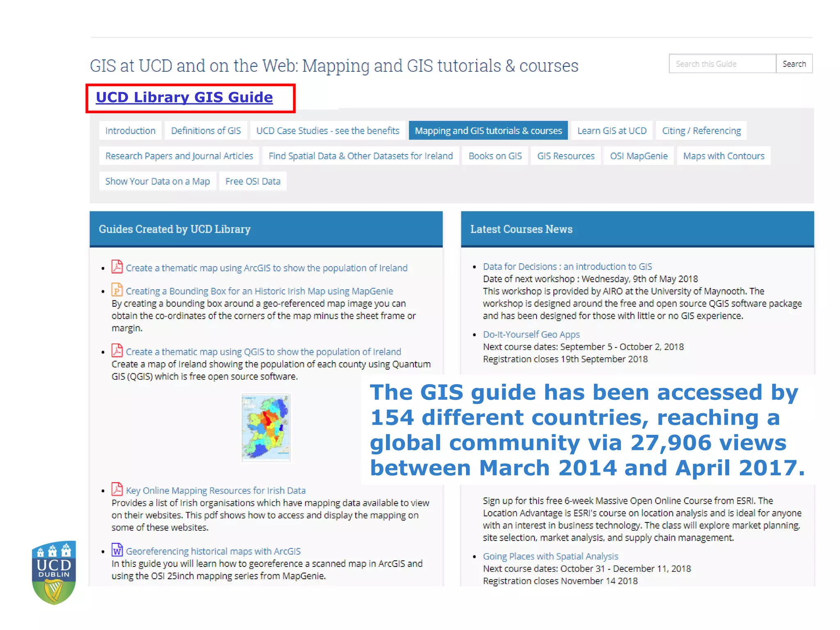Image resolution: width=840 pixels, height=630 pixels.
Task: Open Show Your Data on a Map tab
Action: point(157,181)
